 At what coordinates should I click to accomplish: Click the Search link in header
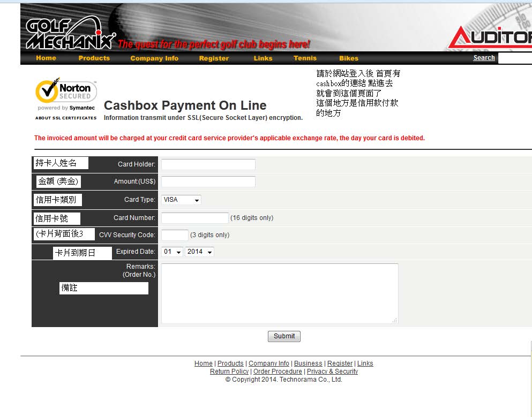pyautogui.click(x=484, y=58)
